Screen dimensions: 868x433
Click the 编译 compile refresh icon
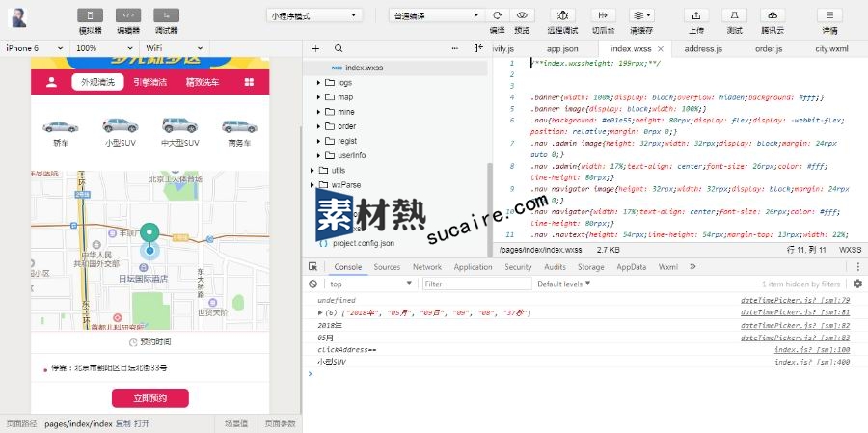[497, 15]
